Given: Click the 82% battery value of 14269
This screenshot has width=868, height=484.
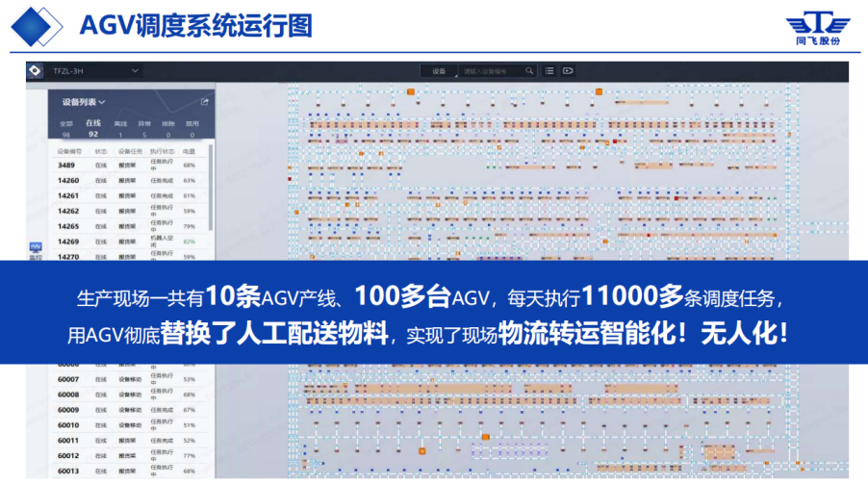Looking at the screenshot, I should pyautogui.click(x=190, y=242).
